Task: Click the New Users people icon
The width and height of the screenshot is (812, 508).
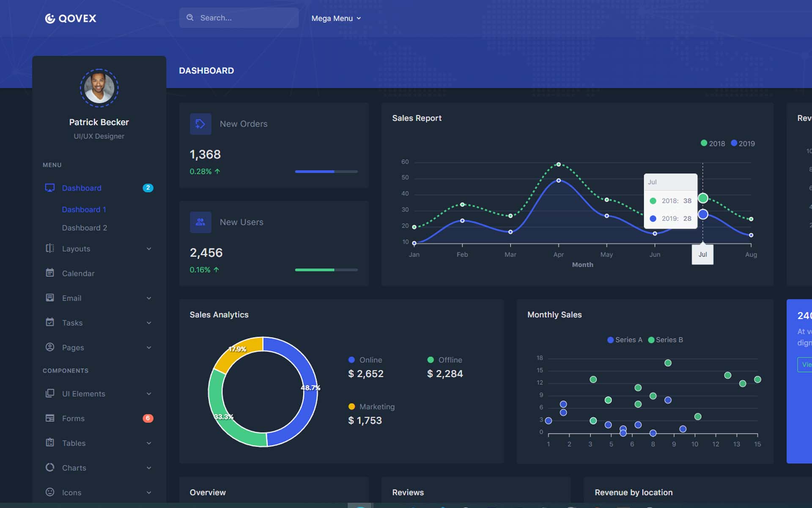Action: point(200,222)
